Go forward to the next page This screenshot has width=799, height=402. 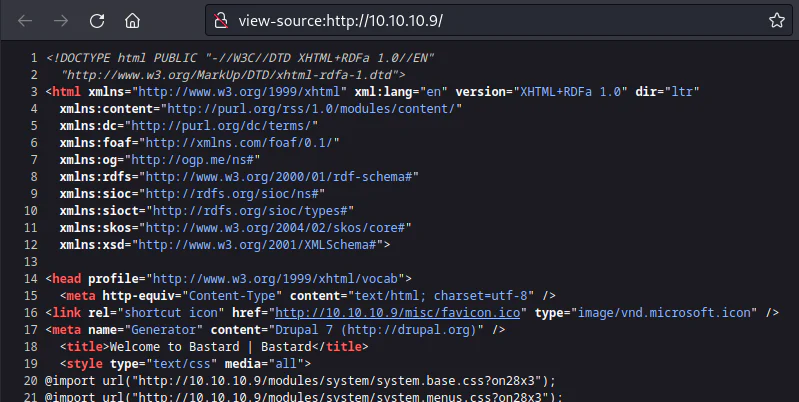61,20
